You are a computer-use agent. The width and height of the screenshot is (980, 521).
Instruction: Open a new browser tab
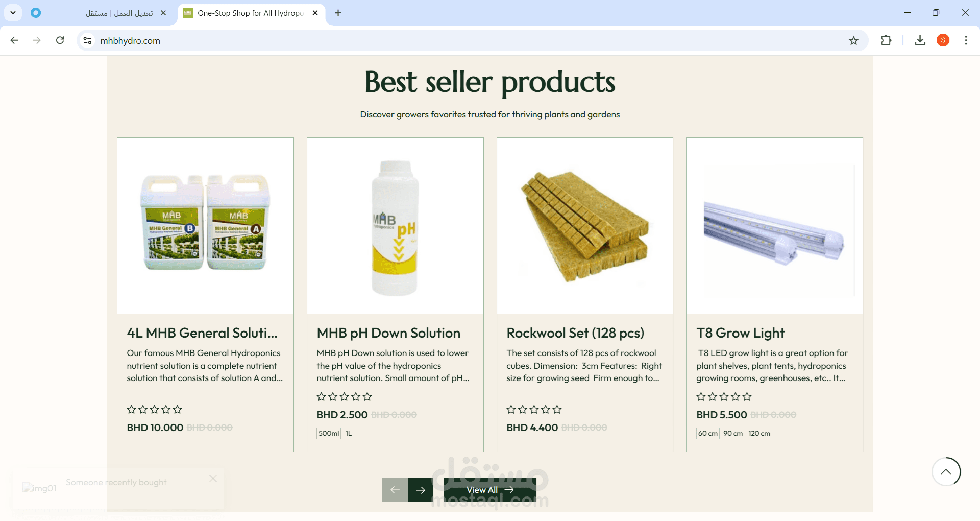click(x=338, y=13)
